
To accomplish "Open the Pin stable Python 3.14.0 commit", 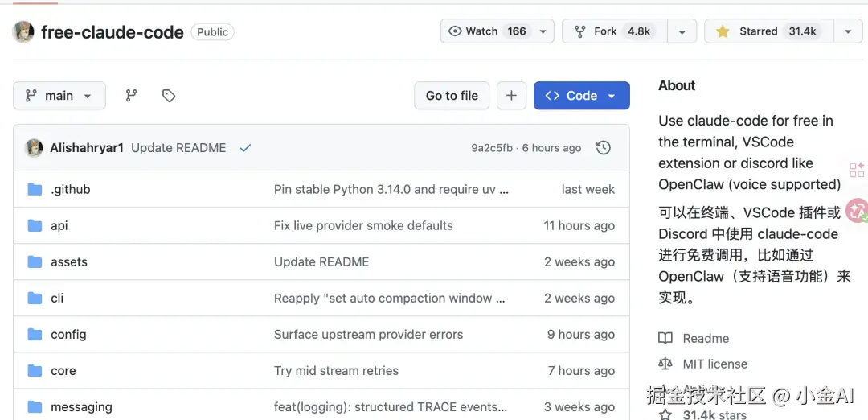I will 391,190.
